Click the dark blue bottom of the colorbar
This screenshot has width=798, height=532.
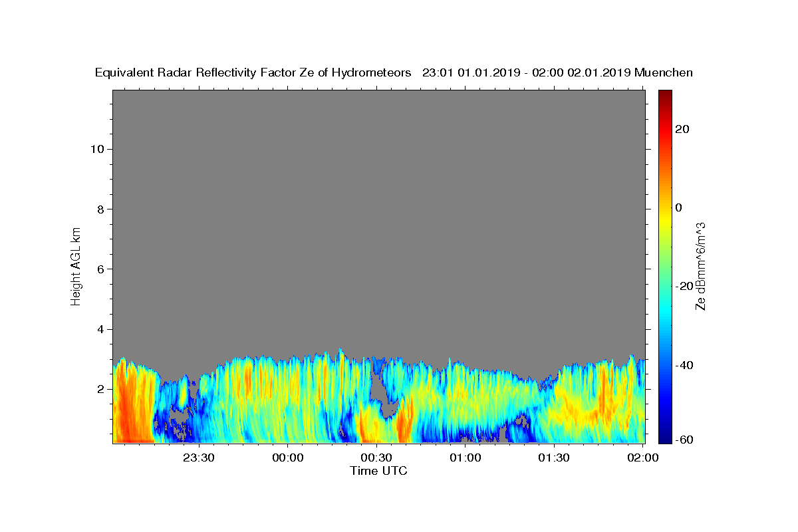pyautogui.click(x=664, y=437)
